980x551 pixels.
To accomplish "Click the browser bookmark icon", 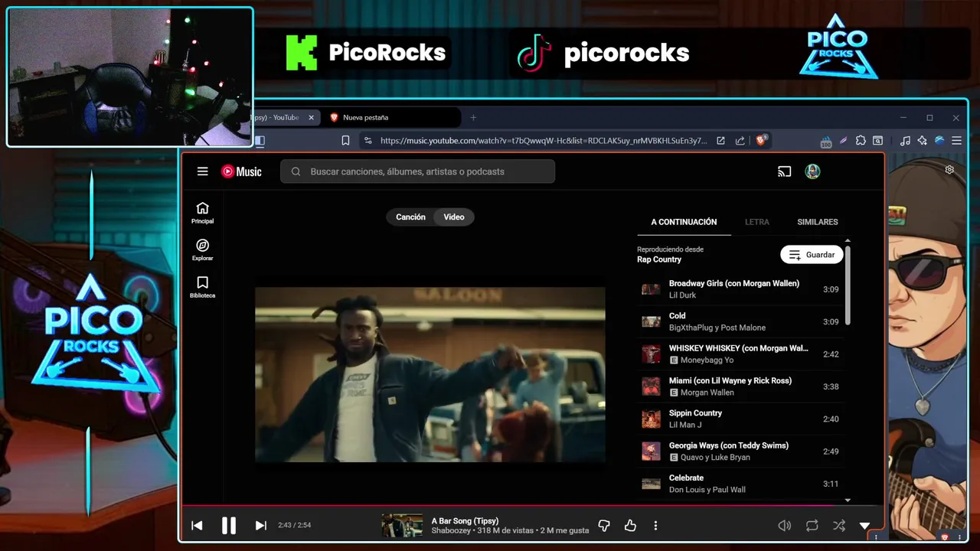I will click(x=345, y=141).
